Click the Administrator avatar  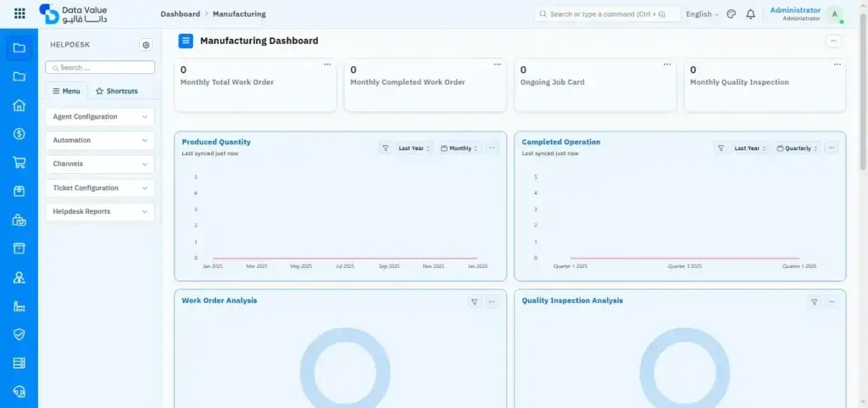[x=834, y=14]
